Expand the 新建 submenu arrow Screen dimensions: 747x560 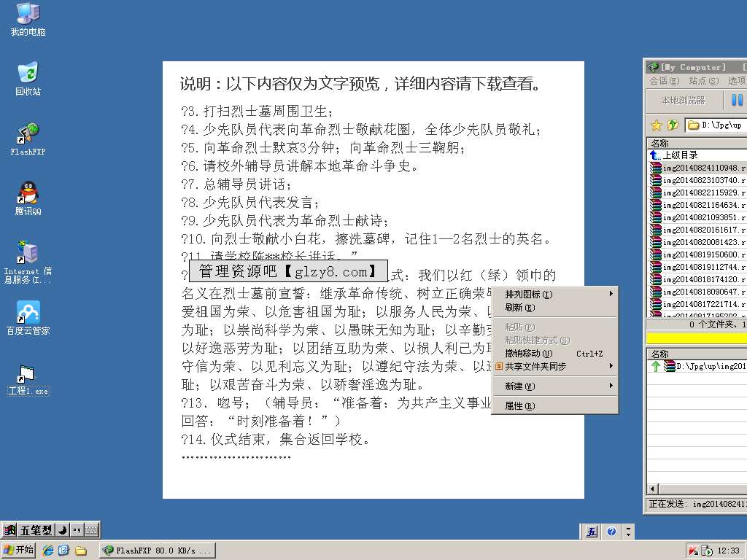tap(611, 386)
